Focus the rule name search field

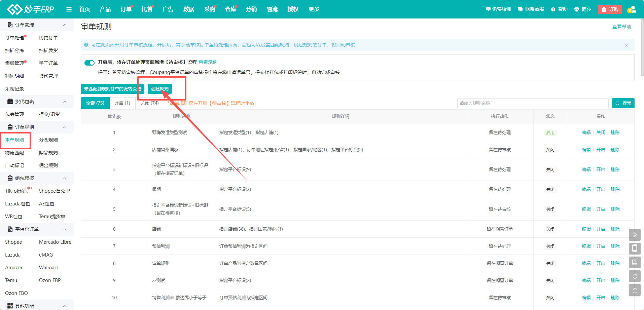(x=532, y=103)
